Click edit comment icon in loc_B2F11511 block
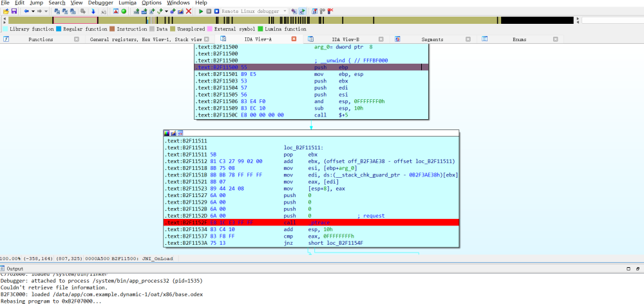The height and width of the screenshot is (304, 644). pos(173,133)
